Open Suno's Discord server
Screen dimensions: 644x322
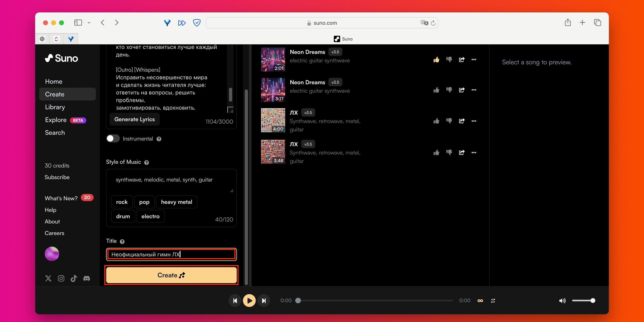[87, 278]
